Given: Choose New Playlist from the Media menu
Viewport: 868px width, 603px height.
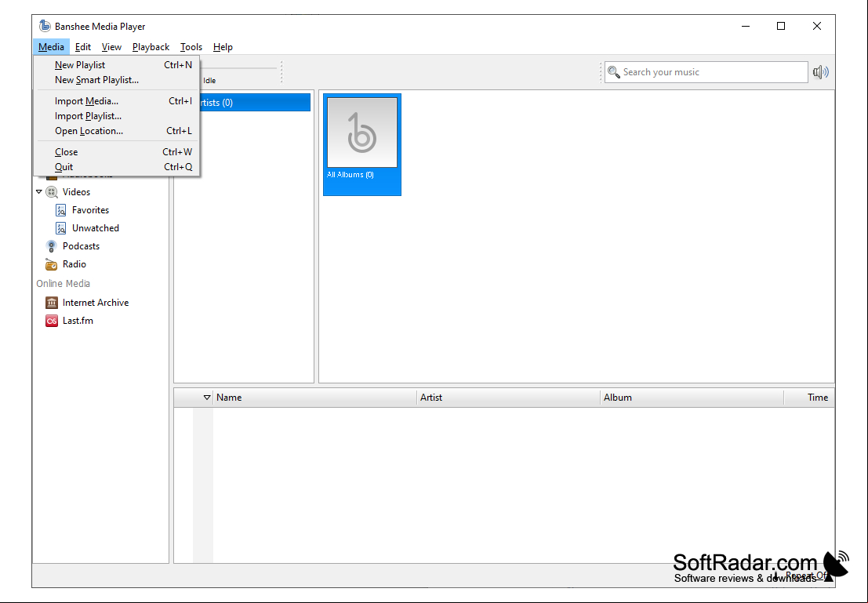Looking at the screenshot, I should coord(117,65).
